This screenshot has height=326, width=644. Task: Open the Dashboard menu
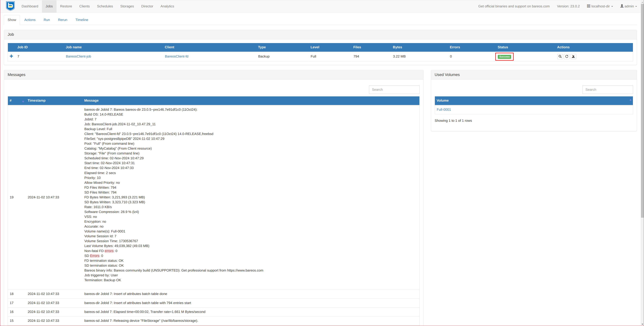(30, 6)
